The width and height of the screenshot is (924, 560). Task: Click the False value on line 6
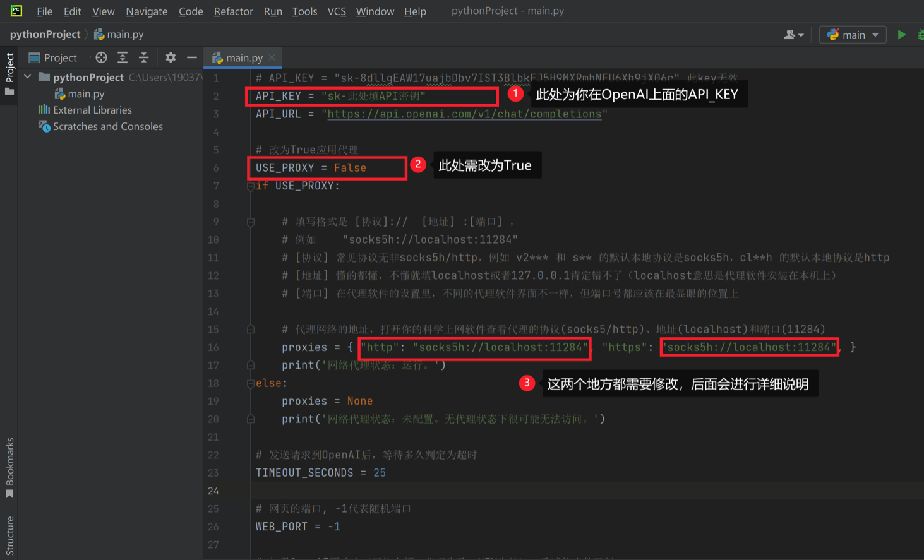[350, 168]
